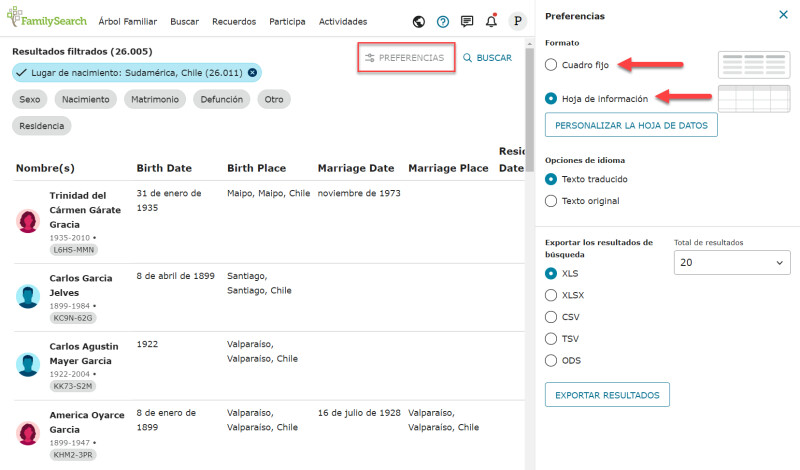Select ODS export format

coord(551,360)
